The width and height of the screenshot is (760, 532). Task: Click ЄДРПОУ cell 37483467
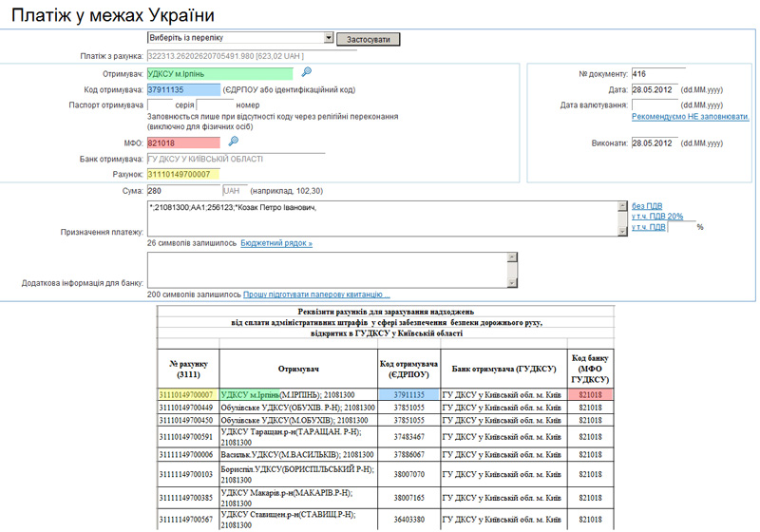(x=409, y=437)
